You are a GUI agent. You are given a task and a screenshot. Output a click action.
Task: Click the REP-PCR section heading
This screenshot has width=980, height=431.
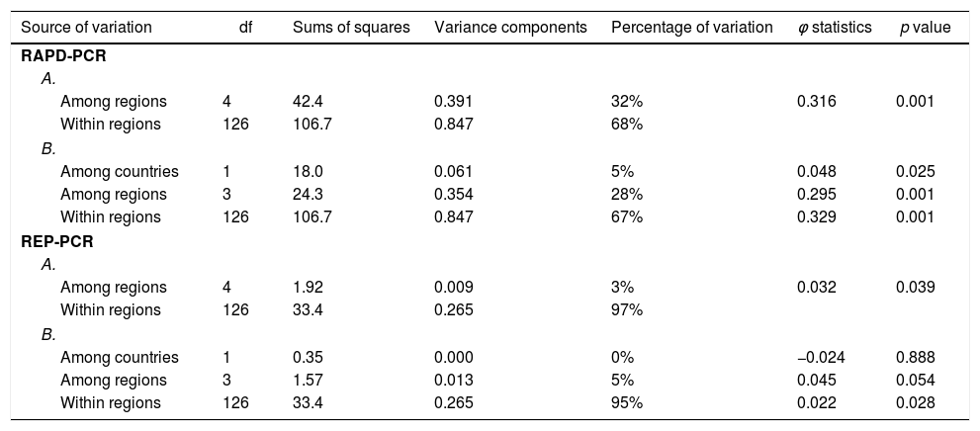tap(57, 241)
